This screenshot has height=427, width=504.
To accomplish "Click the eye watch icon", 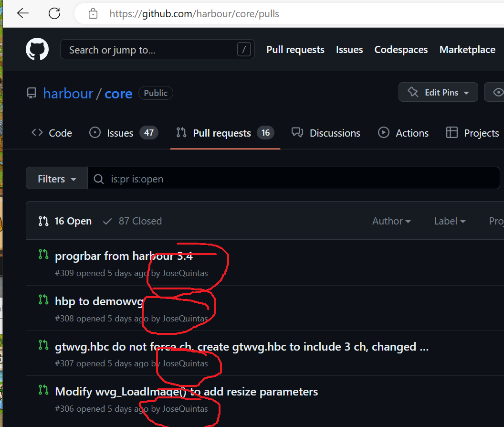I will [498, 92].
